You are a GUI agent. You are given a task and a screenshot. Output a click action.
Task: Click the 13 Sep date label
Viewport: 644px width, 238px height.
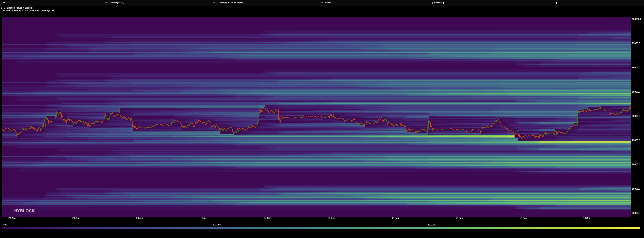pos(459,218)
